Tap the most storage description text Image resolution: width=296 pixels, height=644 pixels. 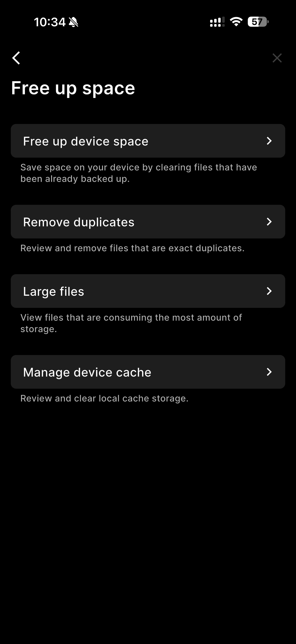click(131, 323)
